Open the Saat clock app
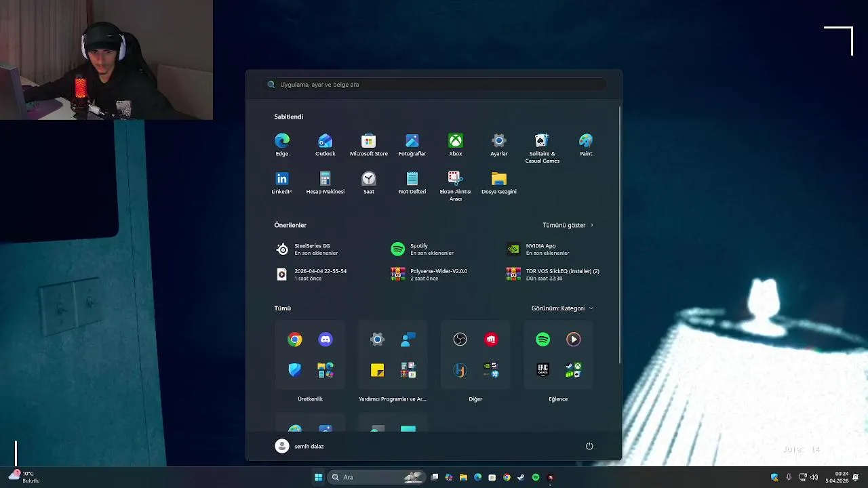The height and width of the screenshot is (488, 868). coord(369,183)
